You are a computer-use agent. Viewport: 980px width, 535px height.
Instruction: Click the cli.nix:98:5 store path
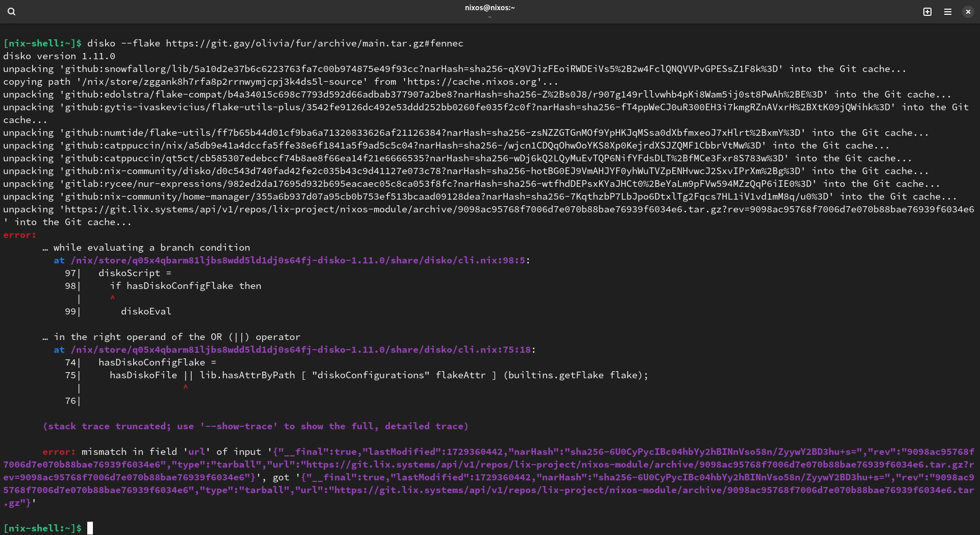tap(298, 260)
